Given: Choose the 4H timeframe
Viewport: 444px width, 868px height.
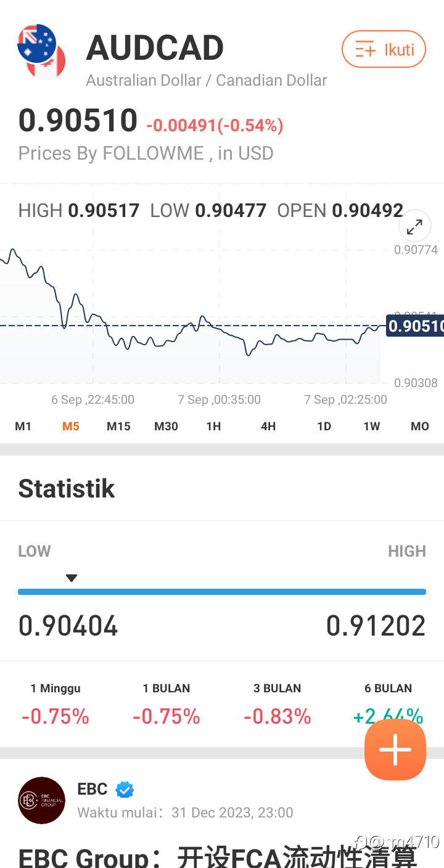Looking at the screenshot, I should (268, 426).
